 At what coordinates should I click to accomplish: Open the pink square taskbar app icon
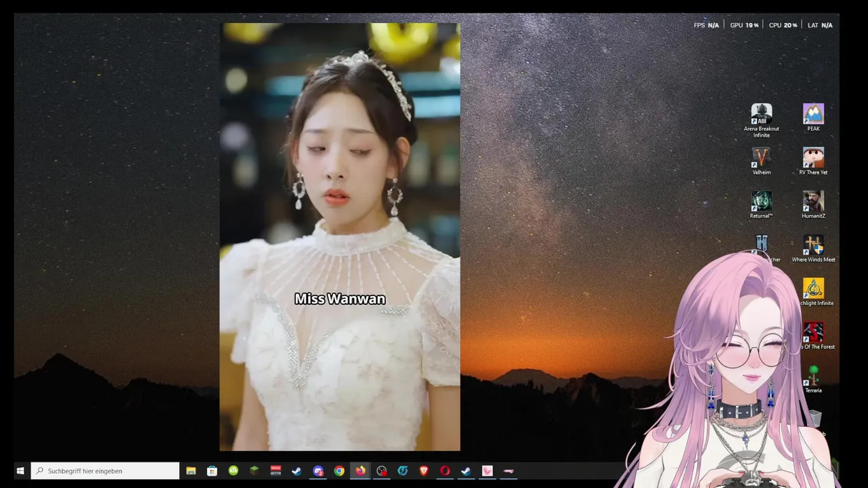(487, 471)
